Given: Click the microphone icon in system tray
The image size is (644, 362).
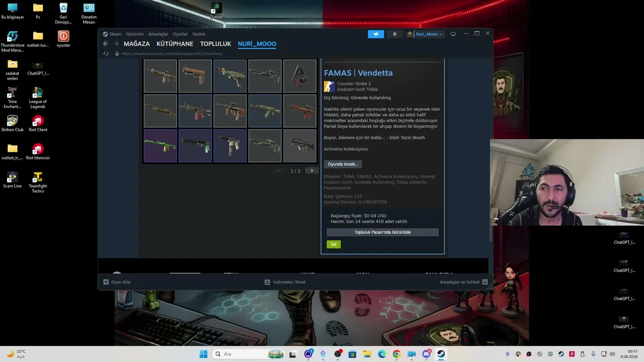Looking at the screenshot, I should [x=593, y=354].
